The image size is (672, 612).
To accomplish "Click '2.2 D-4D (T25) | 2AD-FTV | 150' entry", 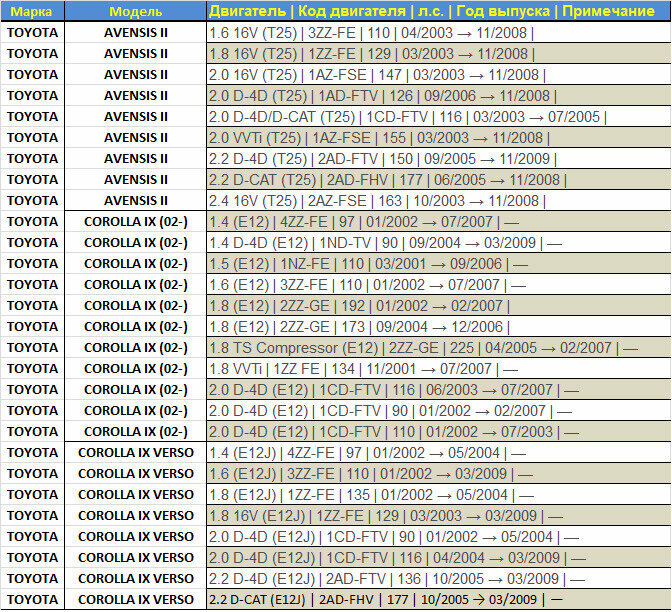I will coord(439,159).
